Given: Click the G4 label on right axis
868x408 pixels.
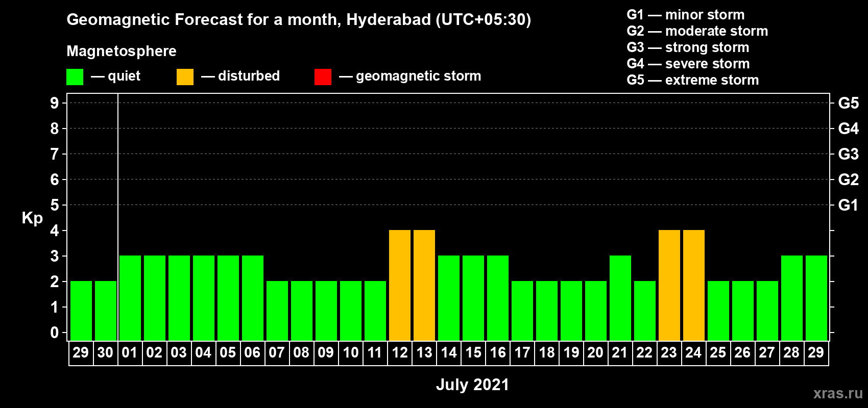Looking at the screenshot, I should pos(849,129).
